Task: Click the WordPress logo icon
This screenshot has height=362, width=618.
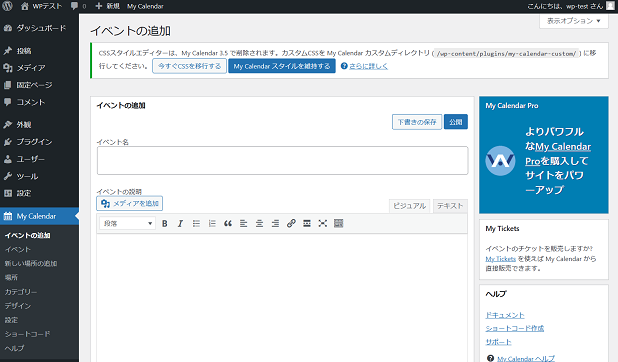Action: [x=7, y=6]
